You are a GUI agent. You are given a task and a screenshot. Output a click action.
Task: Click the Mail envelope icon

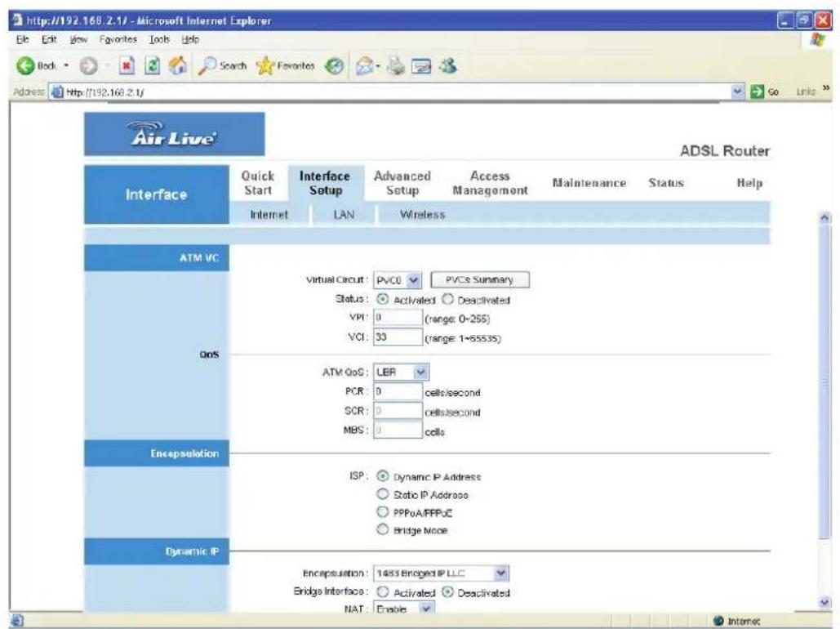coord(364,66)
